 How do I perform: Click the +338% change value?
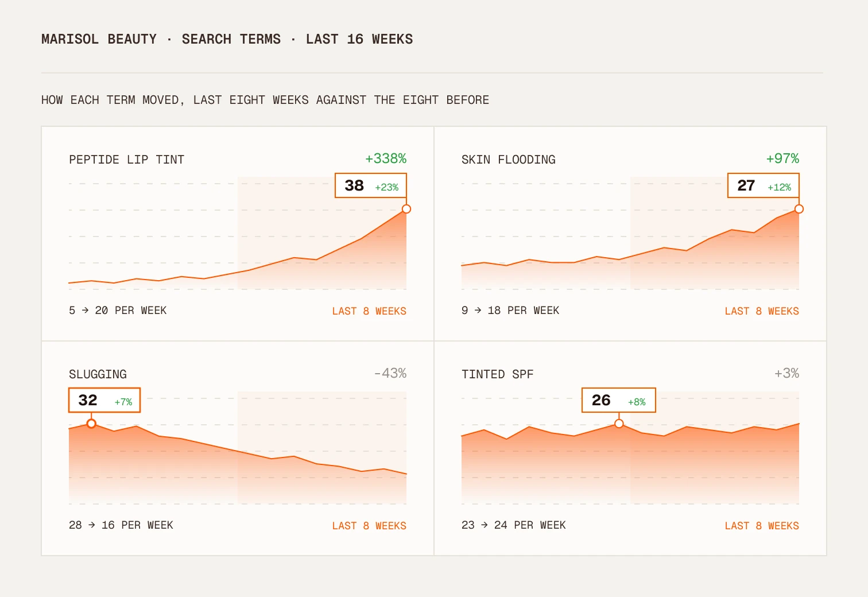tap(386, 158)
